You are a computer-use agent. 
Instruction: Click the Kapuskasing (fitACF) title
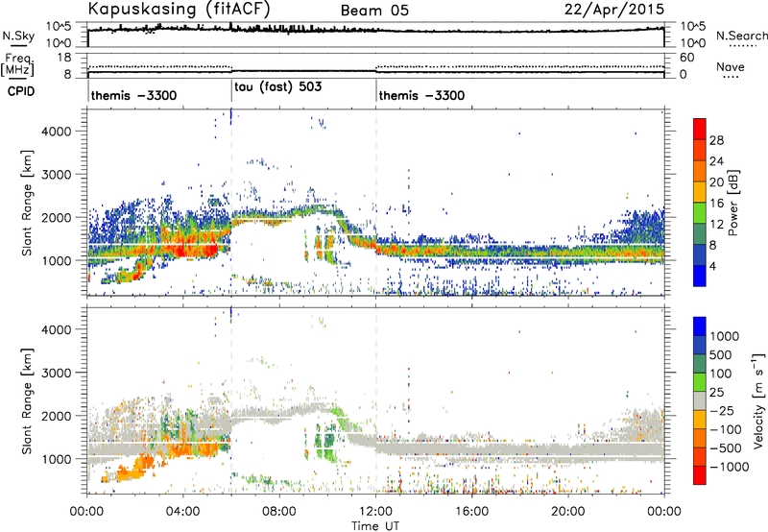(179, 9)
